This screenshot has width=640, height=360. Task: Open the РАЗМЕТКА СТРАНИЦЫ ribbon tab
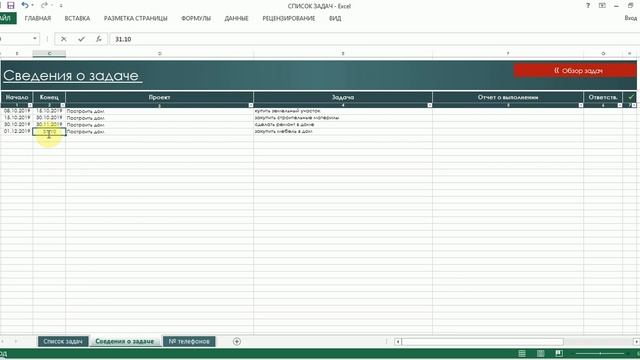(136, 18)
